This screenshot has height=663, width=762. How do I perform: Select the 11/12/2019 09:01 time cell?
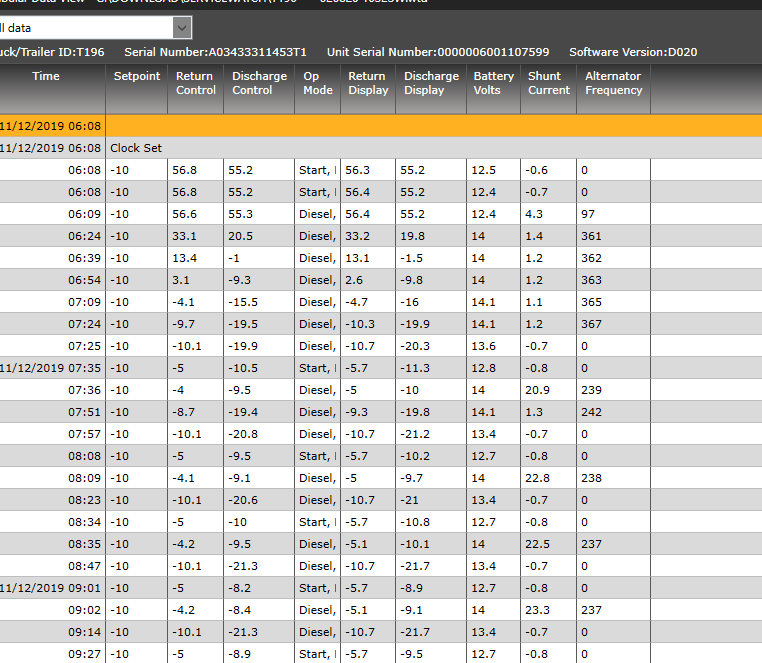point(51,588)
